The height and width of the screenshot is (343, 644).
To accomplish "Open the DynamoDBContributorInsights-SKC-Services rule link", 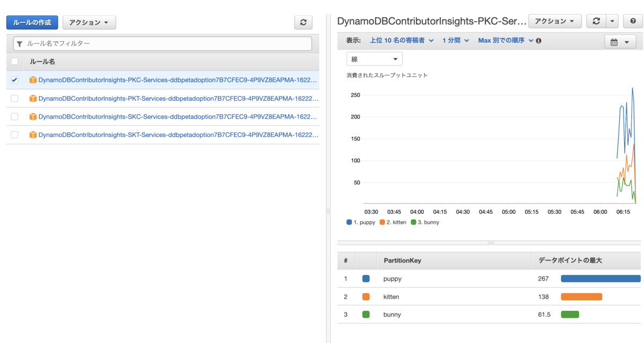I will [x=178, y=116].
